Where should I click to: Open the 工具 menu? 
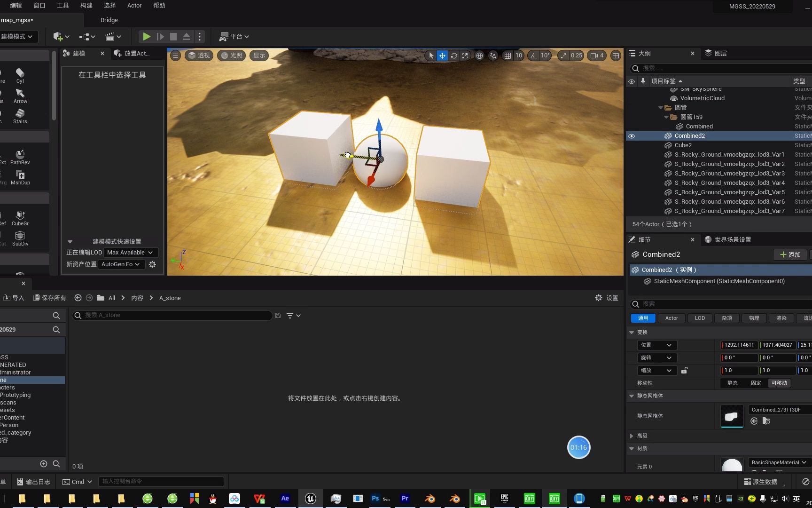62,5
